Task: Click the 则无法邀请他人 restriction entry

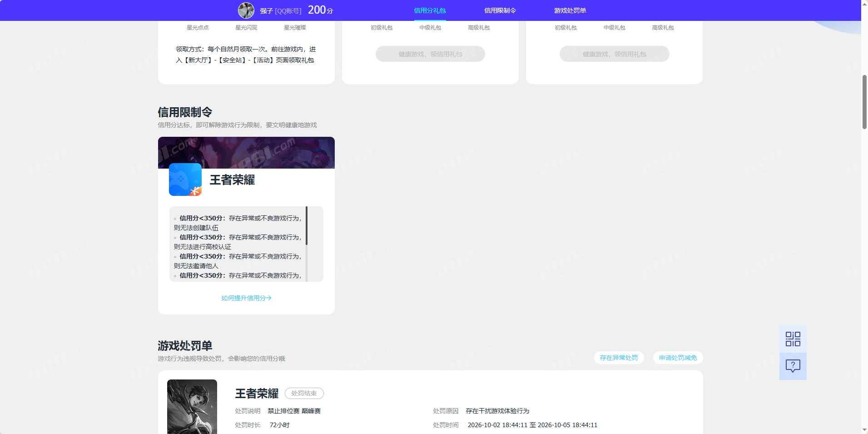Action: 196,266
